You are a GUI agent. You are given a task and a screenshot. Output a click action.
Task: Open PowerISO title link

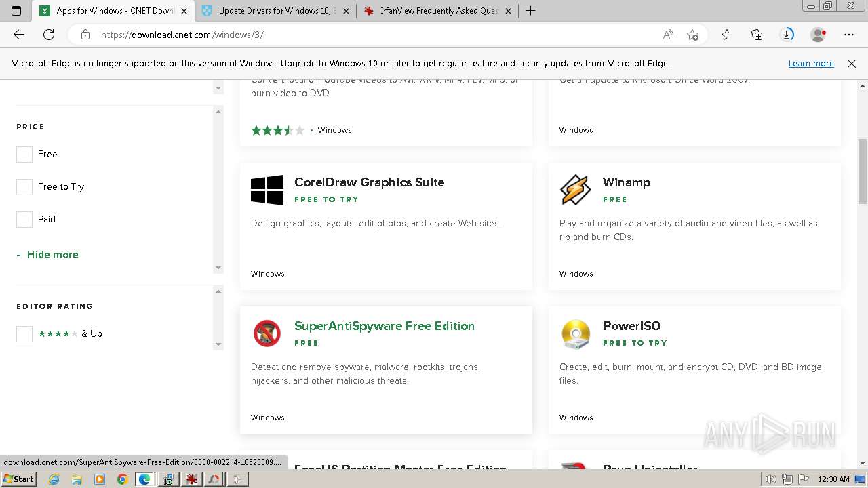[x=631, y=326]
